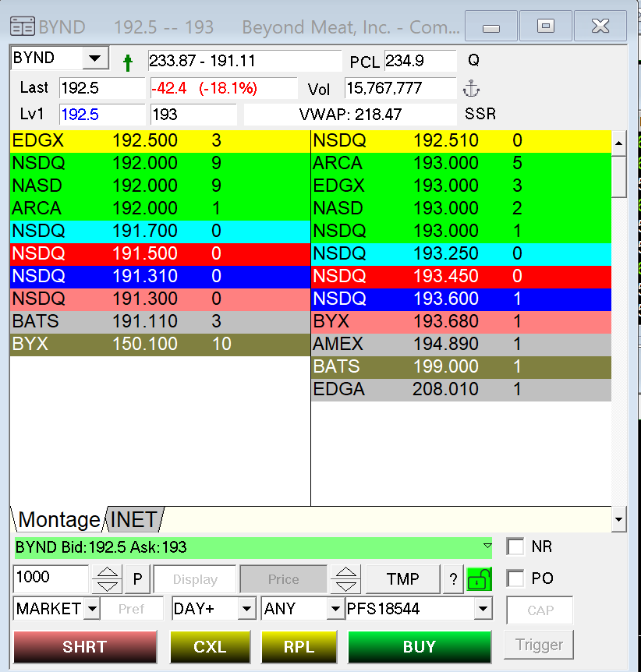This screenshot has height=672, width=641.
Task: Select the NASD 192.000 bid row
Action: coord(160,186)
